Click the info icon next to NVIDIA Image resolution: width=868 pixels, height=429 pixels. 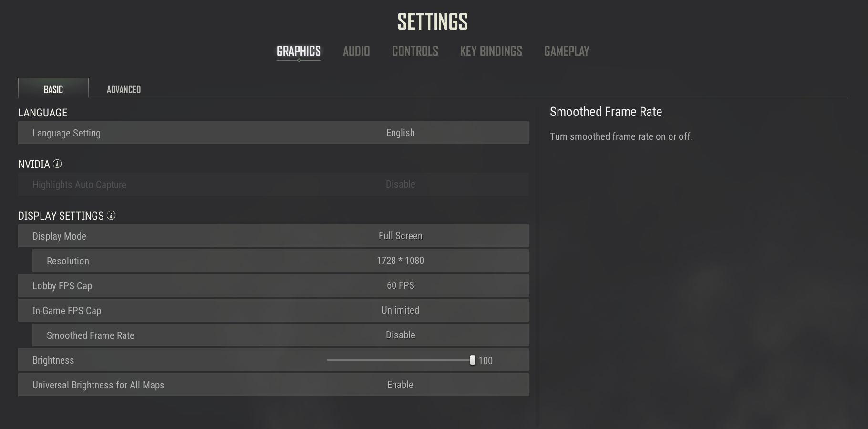click(58, 164)
